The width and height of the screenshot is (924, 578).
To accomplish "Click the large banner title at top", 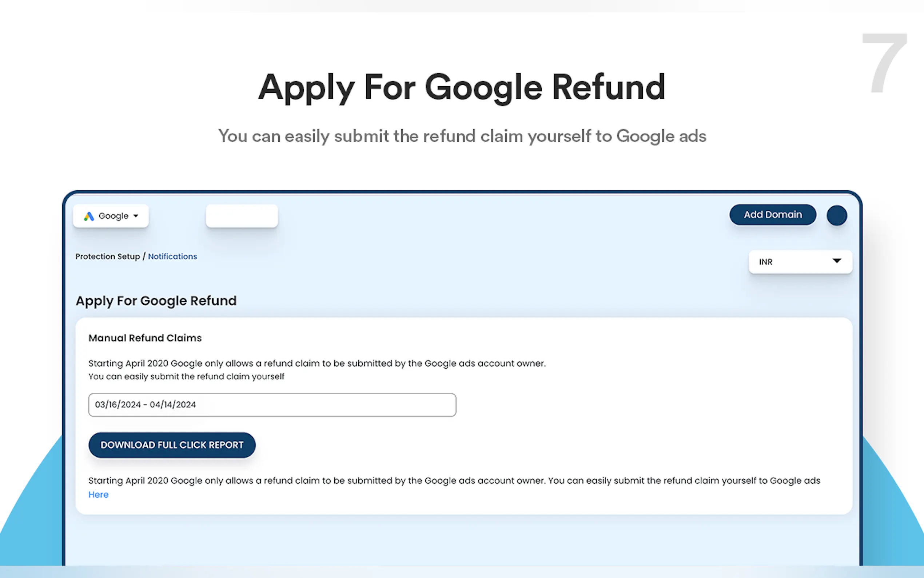I will [x=462, y=87].
